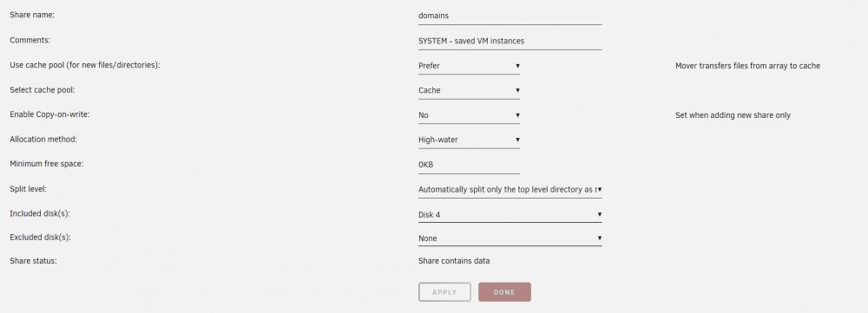Open the Split level dropdown

(x=510, y=189)
